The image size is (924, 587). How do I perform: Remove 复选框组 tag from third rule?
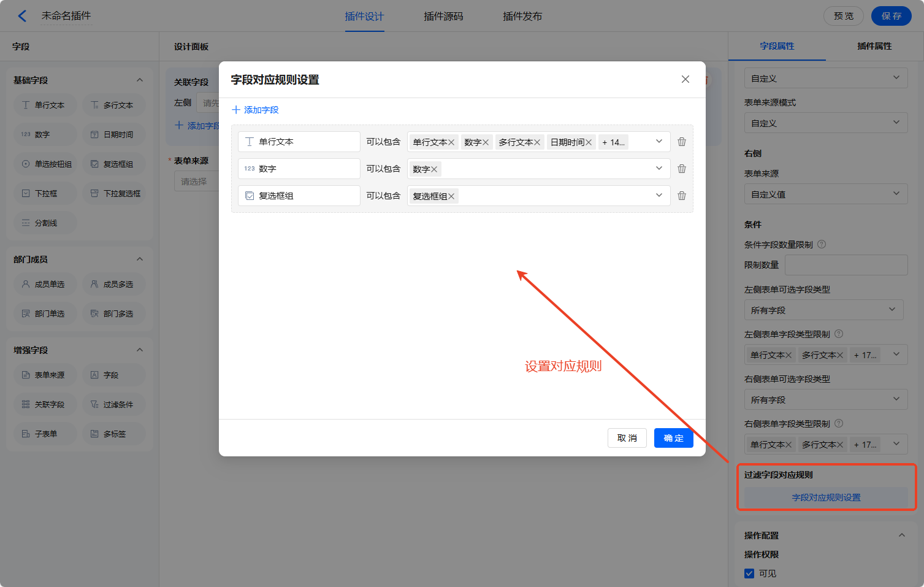click(x=451, y=196)
